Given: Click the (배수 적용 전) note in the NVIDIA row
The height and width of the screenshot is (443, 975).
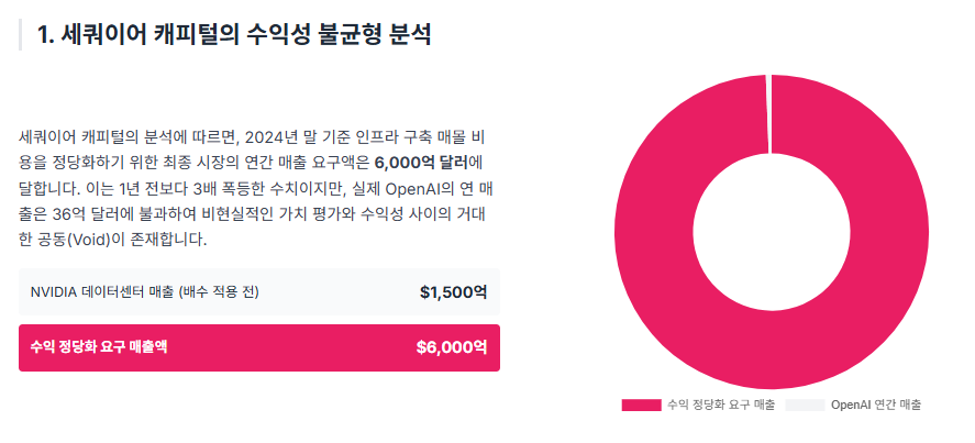Looking at the screenshot, I should (x=218, y=292).
